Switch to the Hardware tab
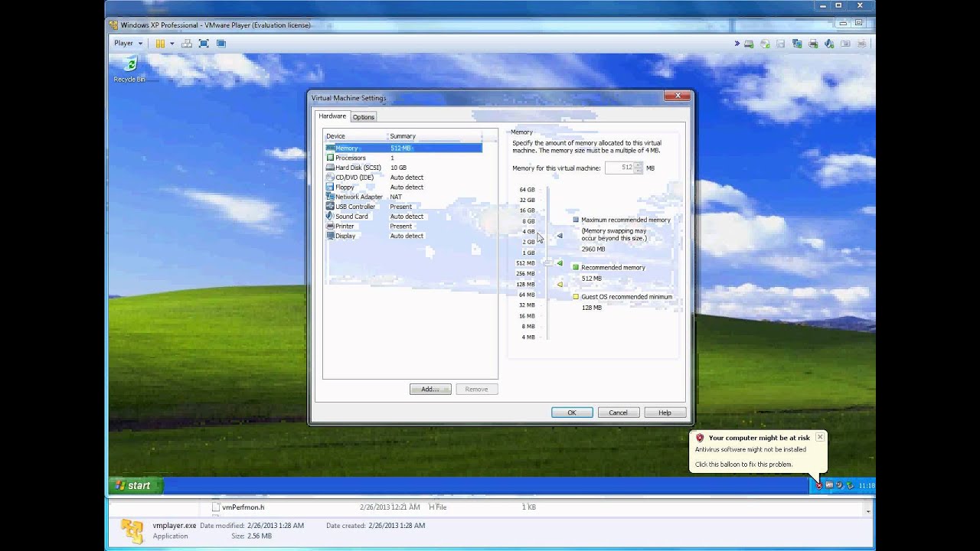Image resolution: width=980 pixels, height=551 pixels. point(332,116)
